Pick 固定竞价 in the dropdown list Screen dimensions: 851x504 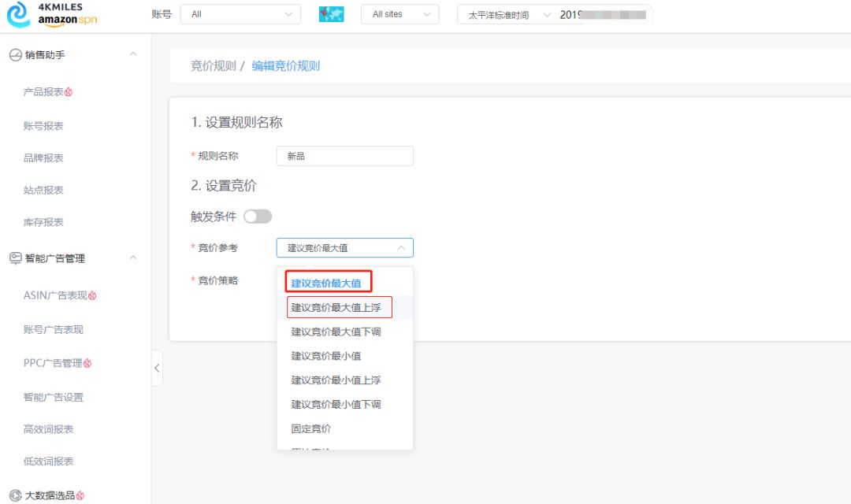click(311, 428)
